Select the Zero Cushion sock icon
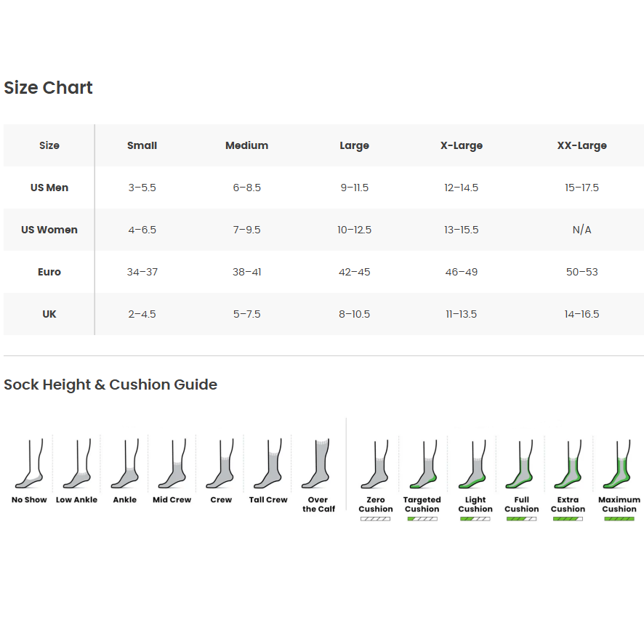644x644 pixels. 376,465
